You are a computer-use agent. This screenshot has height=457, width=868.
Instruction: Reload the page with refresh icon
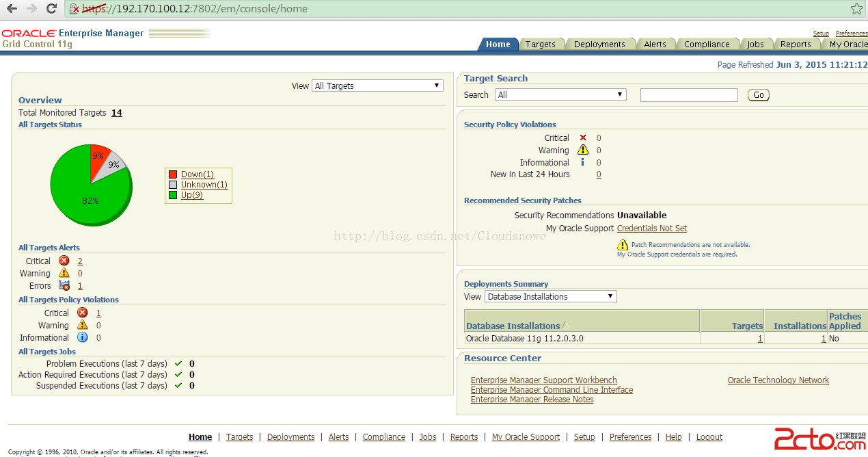click(x=51, y=9)
